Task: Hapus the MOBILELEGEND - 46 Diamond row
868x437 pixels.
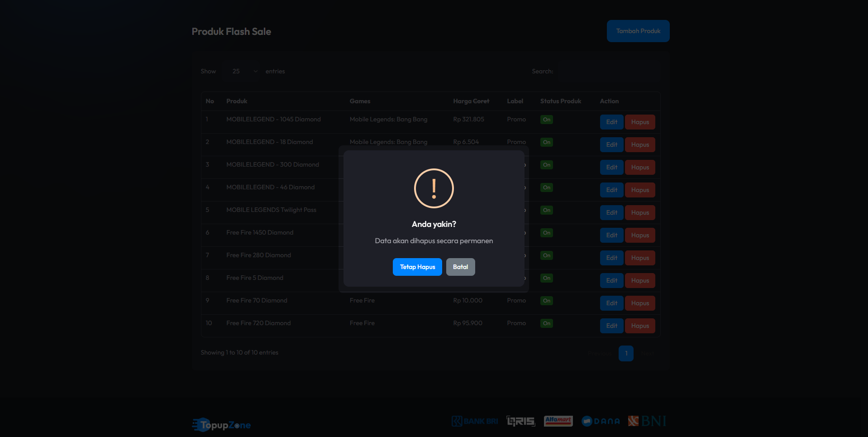Action: [x=640, y=190]
